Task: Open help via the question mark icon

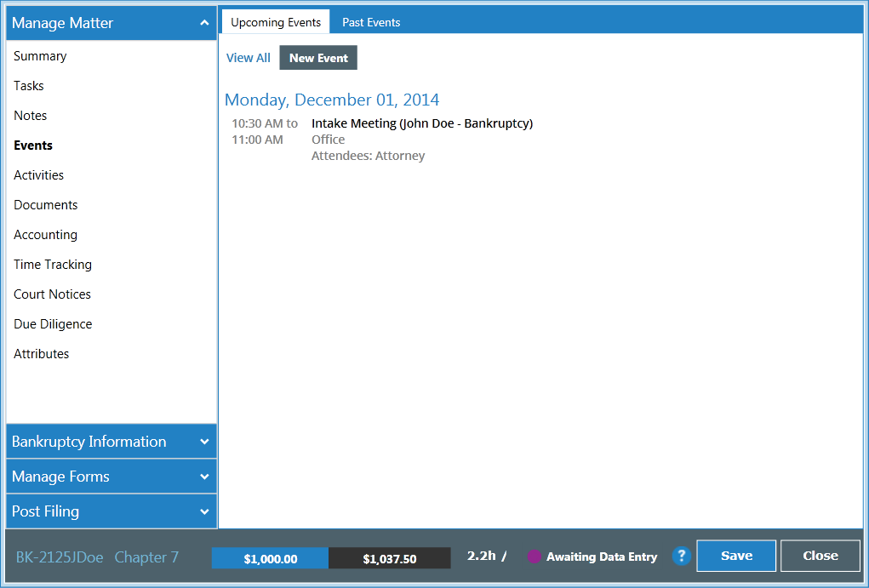Action: (x=681, y=556)
